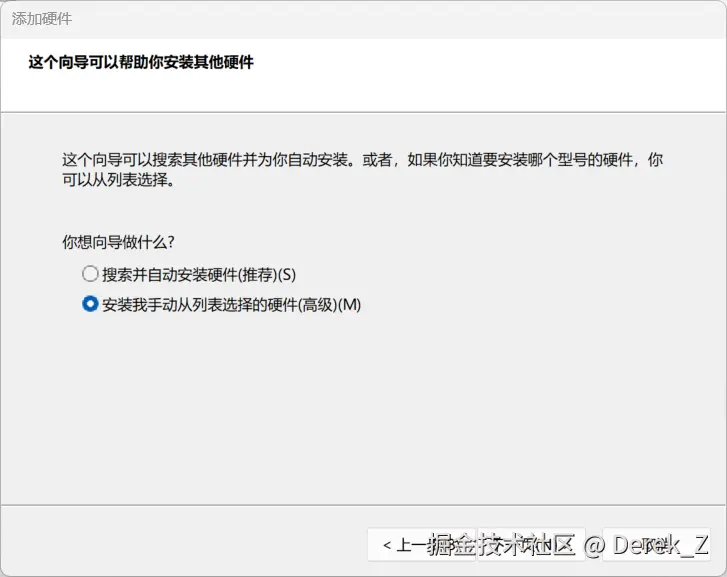This screenshot has width=727, height=577.
Task: Select the 搜索并自动安装硬件(推荐) radio button
Action: [90, 274]
